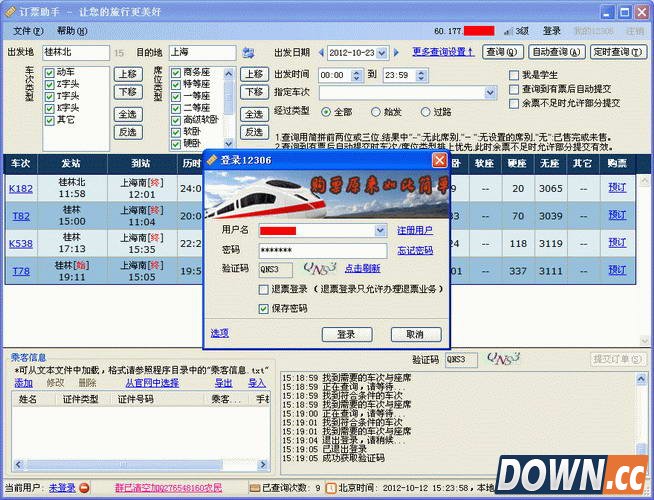654x500 pixels.
Task: Select the 过路 radio button
Action: coord(425,112)
